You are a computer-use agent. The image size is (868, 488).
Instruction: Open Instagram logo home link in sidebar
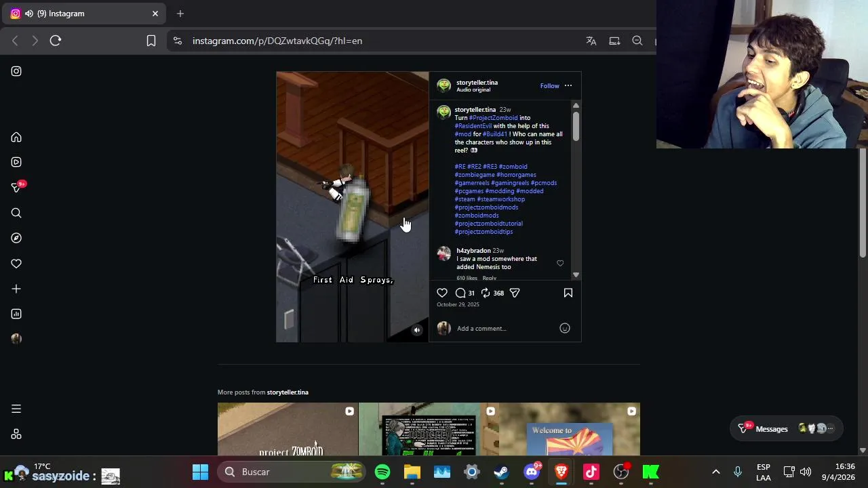click(x=16, y=71)
